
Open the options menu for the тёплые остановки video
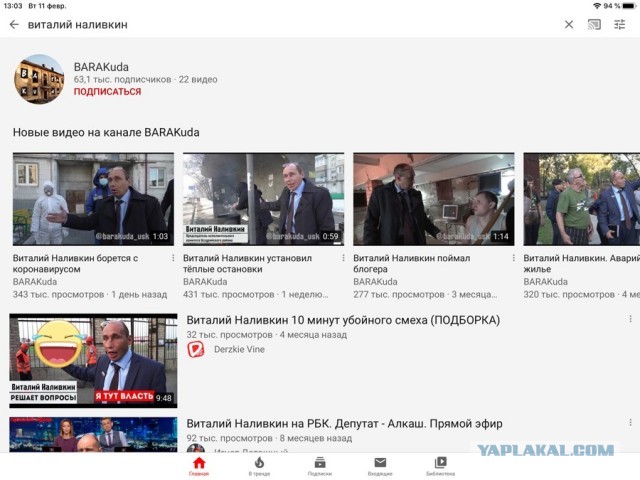tap(343, 258)
